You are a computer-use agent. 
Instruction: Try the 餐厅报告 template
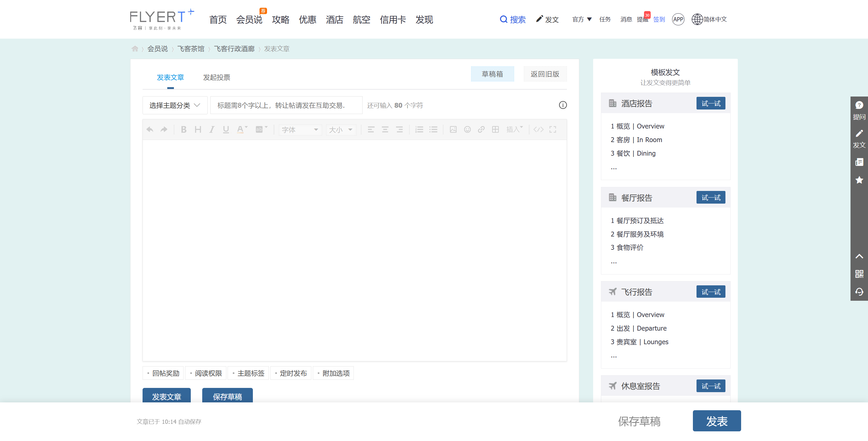click(711, 198)
